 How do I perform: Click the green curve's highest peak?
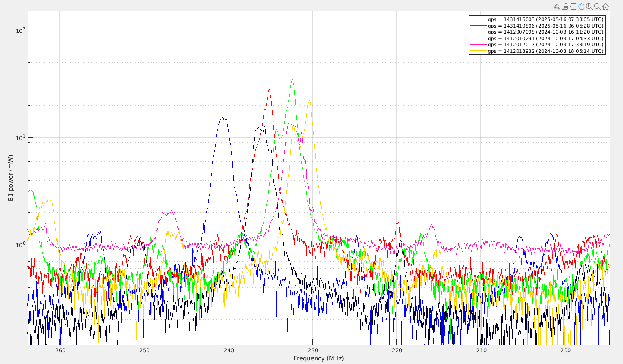[x=292, y=80]
